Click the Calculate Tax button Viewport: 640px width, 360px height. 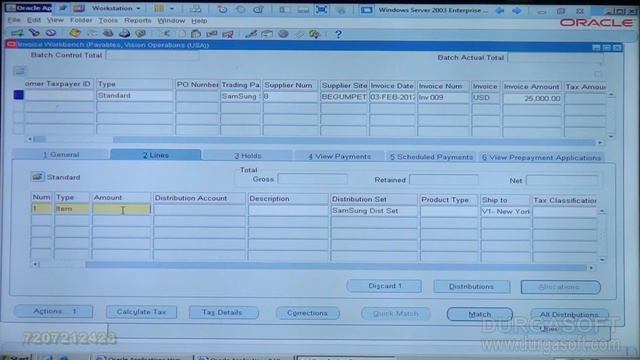(141, 312)
